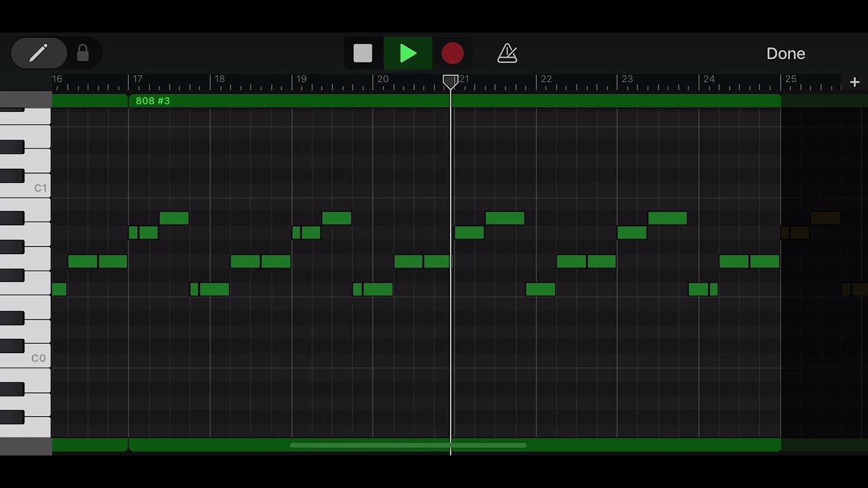This screenshot has height=488, width=868.
Task: Tap bar 17 on the ruler
Action: pos(138,79)
